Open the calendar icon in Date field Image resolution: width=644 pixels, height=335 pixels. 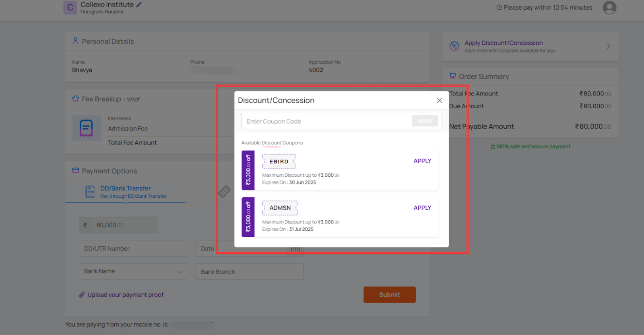[296, 249]
